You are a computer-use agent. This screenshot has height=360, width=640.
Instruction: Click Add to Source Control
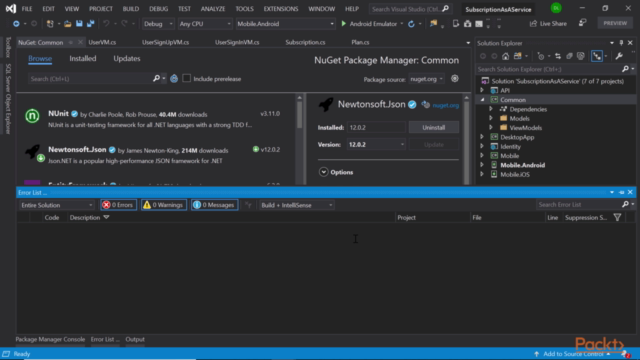pos(573,354)
